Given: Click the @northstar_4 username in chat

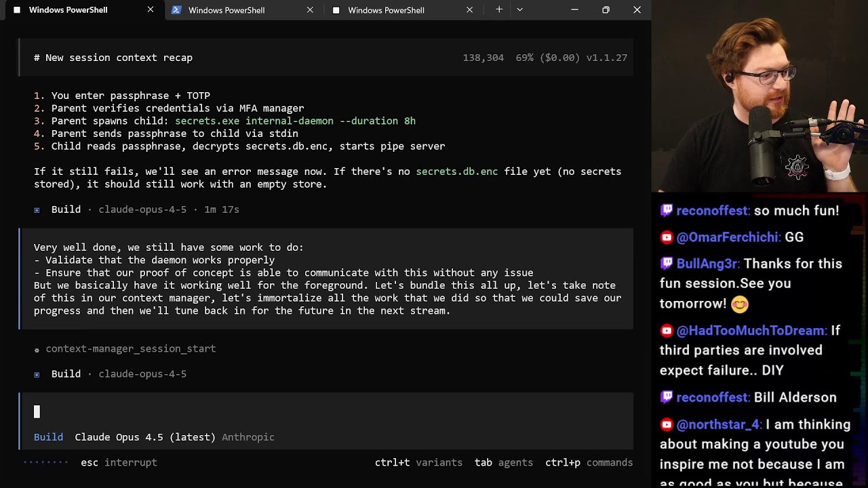Looking at the screenshot, I should click(x=719, y=425).
